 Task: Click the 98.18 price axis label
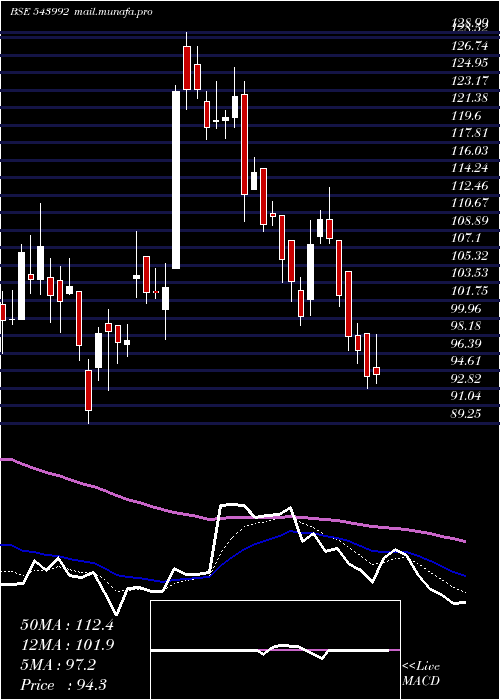(467, 325)
